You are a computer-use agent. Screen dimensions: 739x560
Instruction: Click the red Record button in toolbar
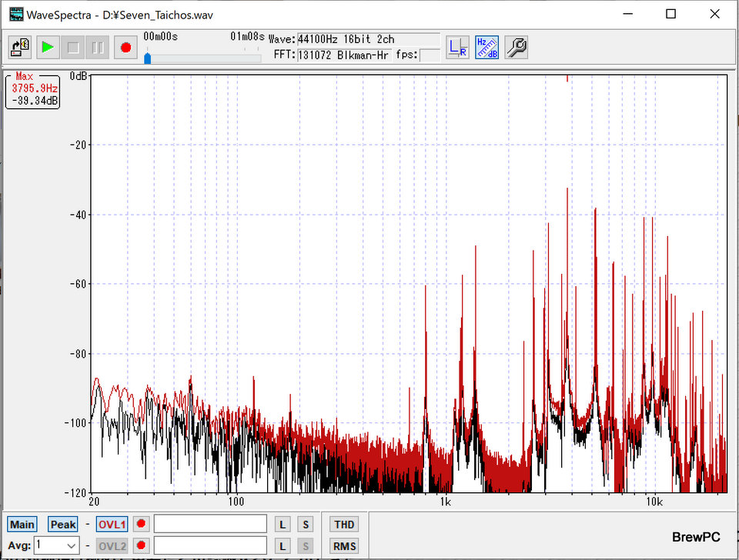[125, 48]
